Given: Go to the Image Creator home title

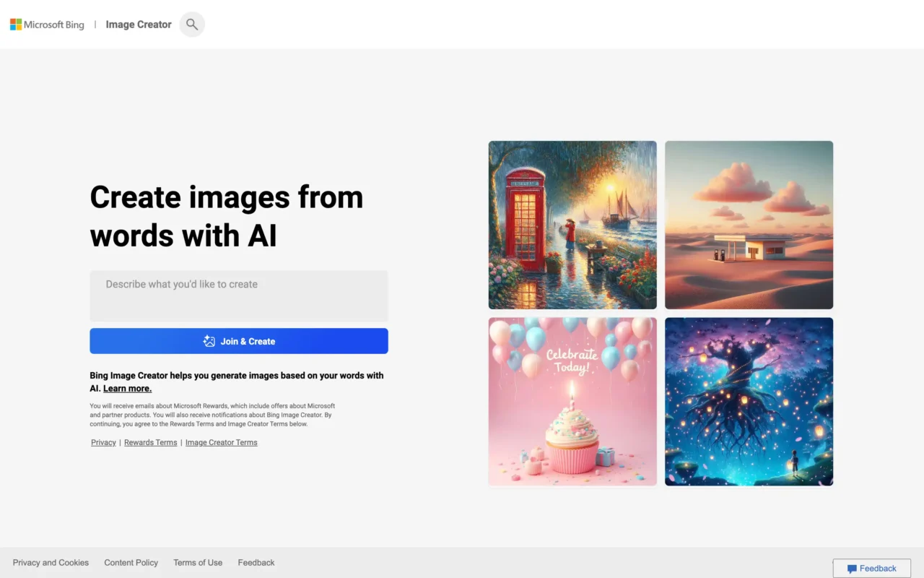Looking at the screenshot, I should point(139,25).
